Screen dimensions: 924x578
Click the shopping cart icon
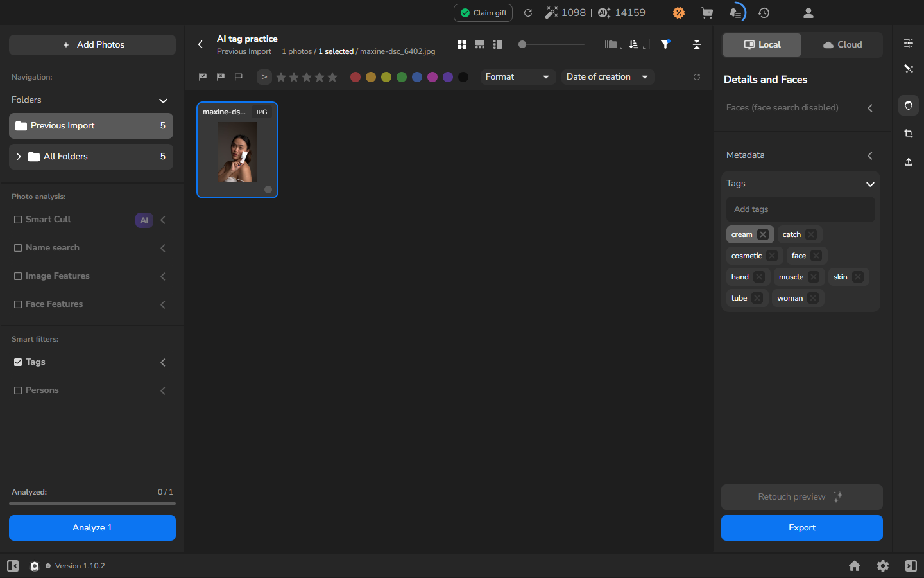coord(707,13)
